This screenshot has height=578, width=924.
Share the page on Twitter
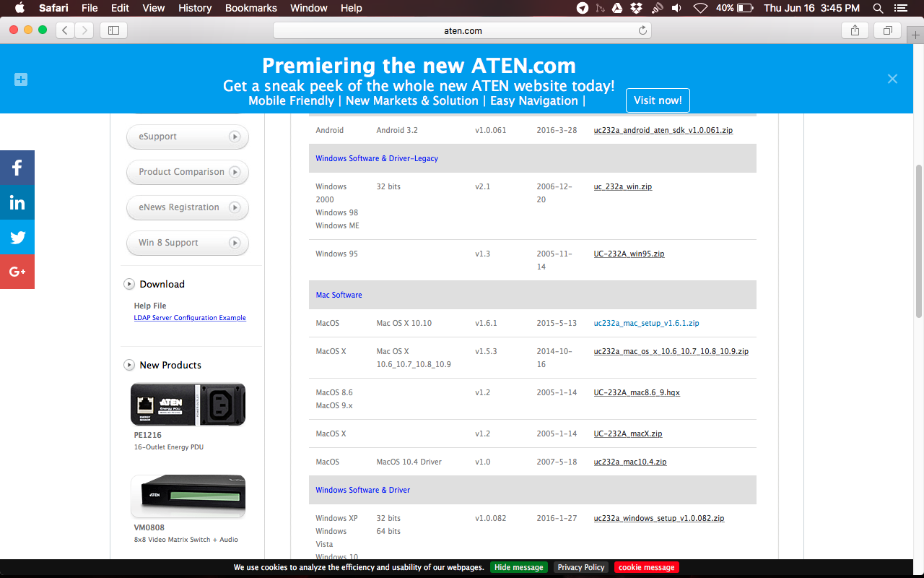click(17, 237)
